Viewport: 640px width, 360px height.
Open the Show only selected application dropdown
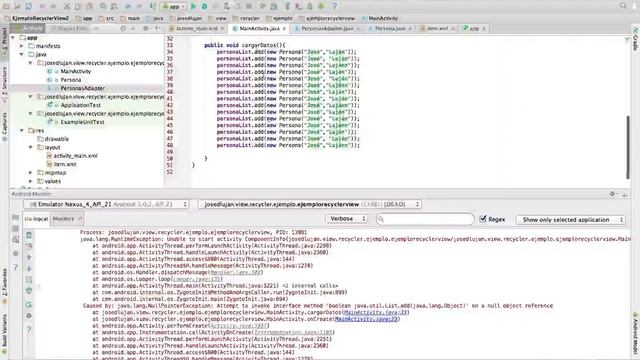(x=571, y=220)
